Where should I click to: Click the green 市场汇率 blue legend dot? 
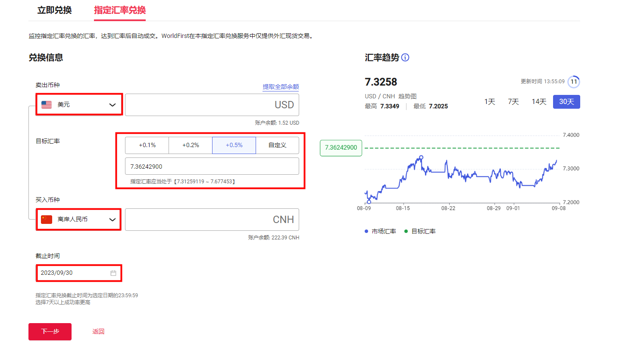pyautogui.click(x=366, y=232)
